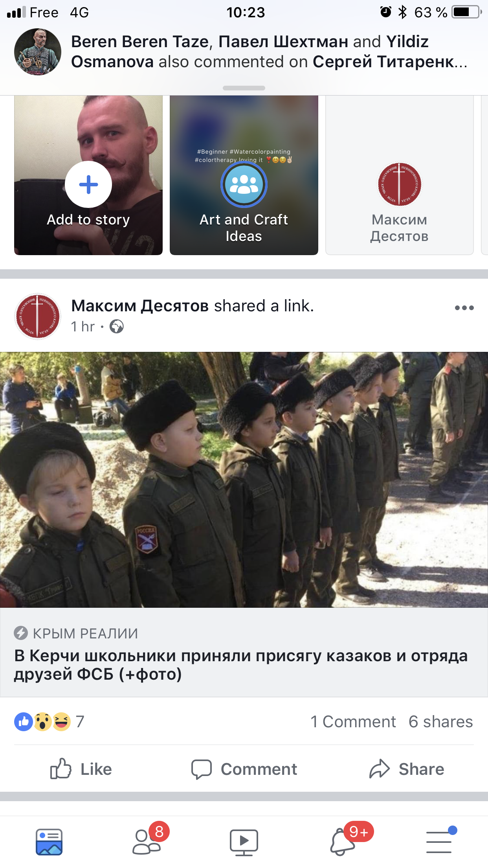Open the Крым Реалии article headline
Image resolution: width=488 pixels, height=868 pixels.
[241, 665]
